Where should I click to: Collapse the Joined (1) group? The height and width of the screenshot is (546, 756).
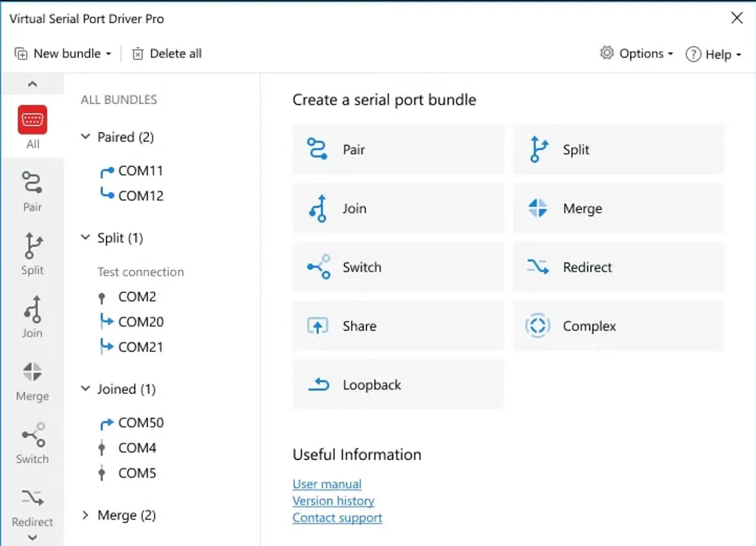85,389
